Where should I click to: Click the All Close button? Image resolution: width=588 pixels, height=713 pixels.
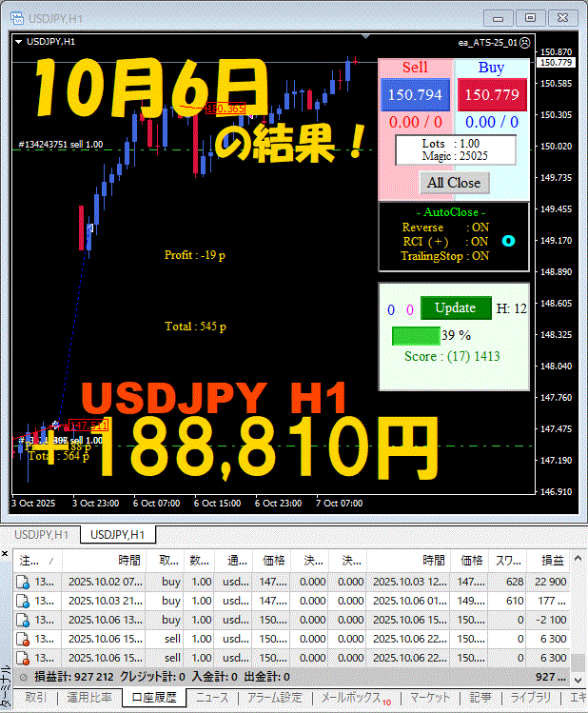point(454,183)
